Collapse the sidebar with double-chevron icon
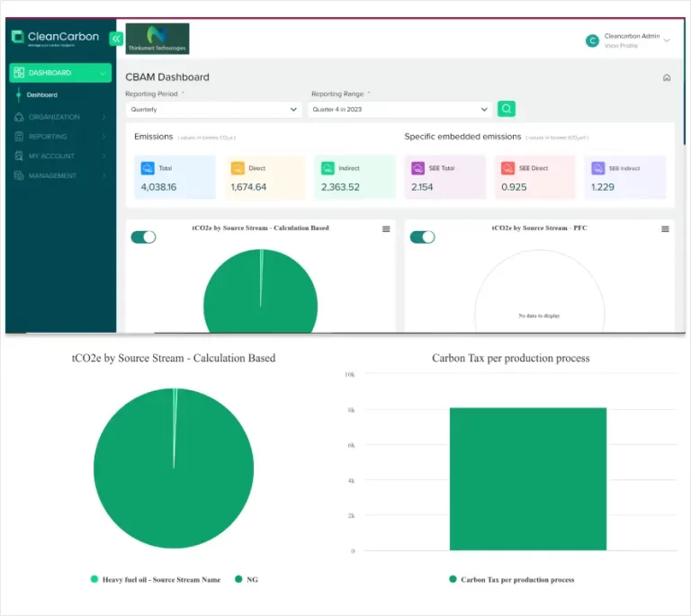 pyautogui.click(x=115, y=39)
